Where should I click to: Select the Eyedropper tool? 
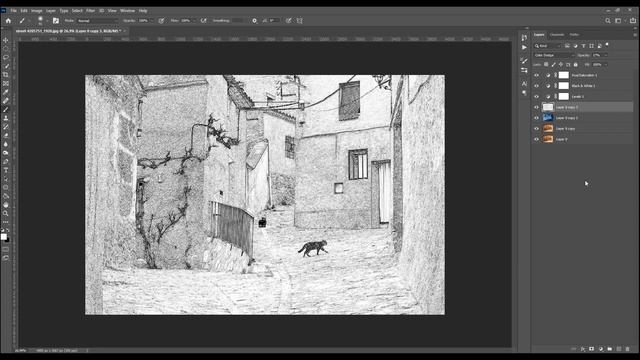[6, 92]
